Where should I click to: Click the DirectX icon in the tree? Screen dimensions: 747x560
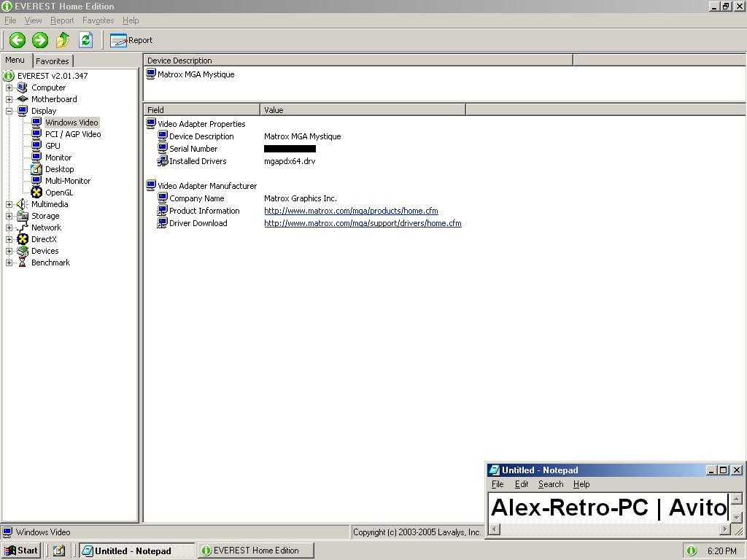pyautogui.click(x=23, y=239)
